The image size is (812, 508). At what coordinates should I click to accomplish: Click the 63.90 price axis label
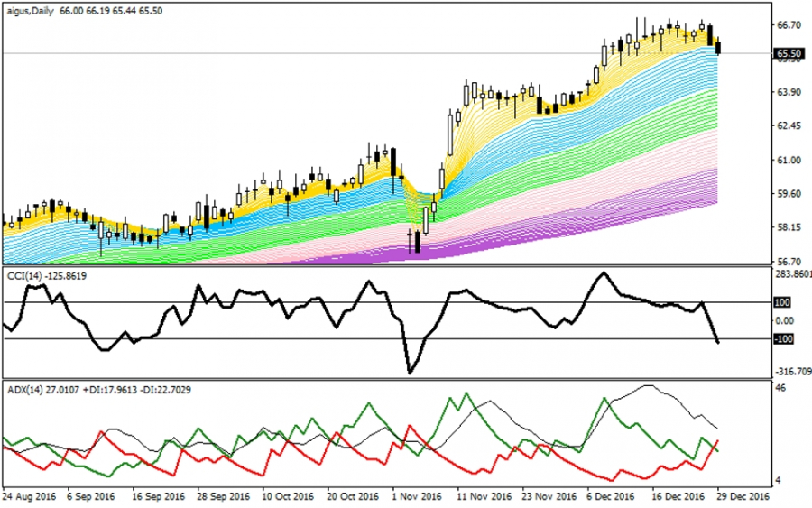click(x=789, y=92)
